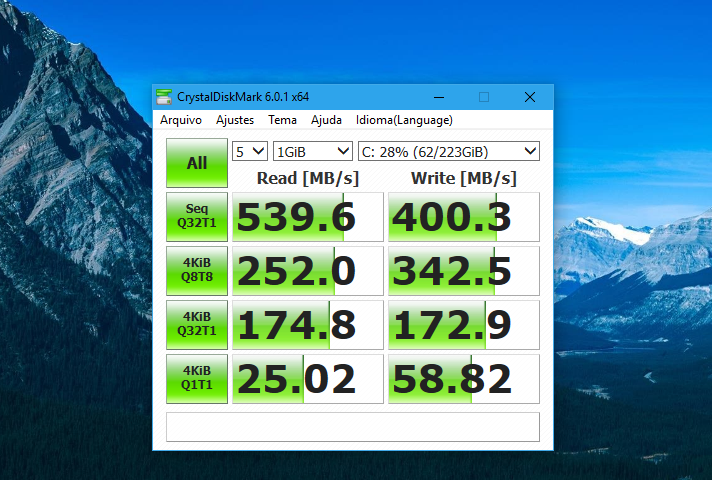The image size is (712, 480).
Task: Click the 4KiB Q8T8 write result 342.5
Action: (x=464, y=271)
